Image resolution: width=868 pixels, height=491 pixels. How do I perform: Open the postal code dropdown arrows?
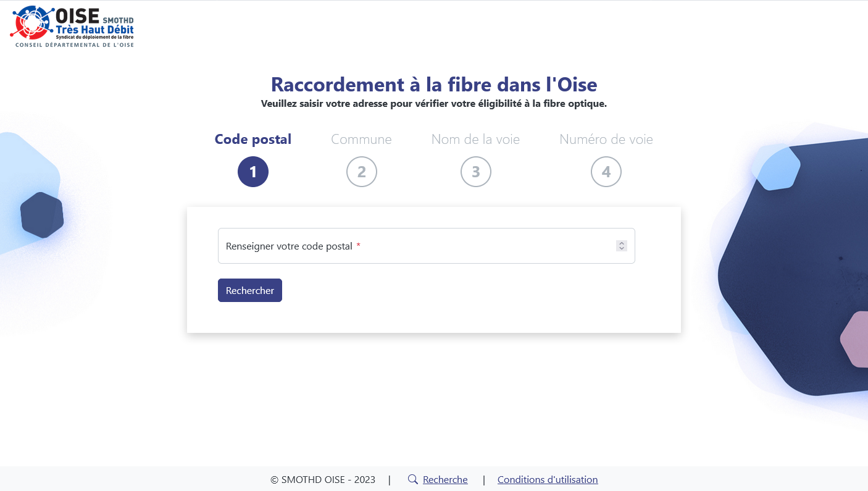click(x=622, y=246)
